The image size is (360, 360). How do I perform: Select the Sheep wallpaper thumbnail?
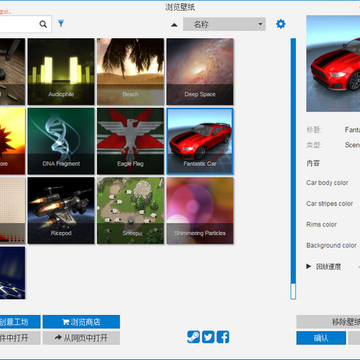tap(130, 210)
